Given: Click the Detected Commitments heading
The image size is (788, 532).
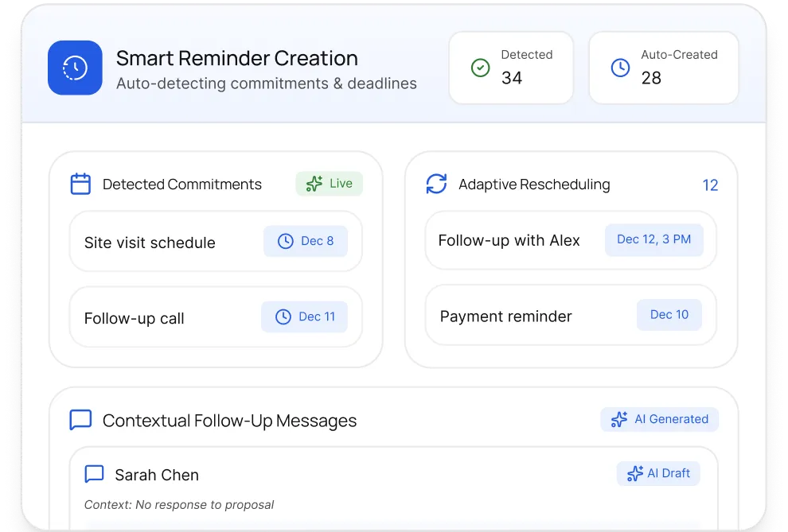Looking at the screenshot, I should click(182, 184).
